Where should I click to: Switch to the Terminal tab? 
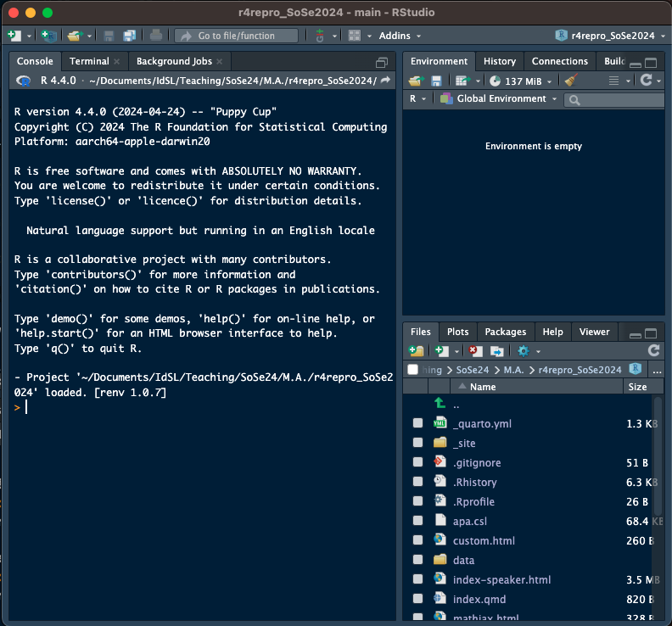click(x=89, y=61)
